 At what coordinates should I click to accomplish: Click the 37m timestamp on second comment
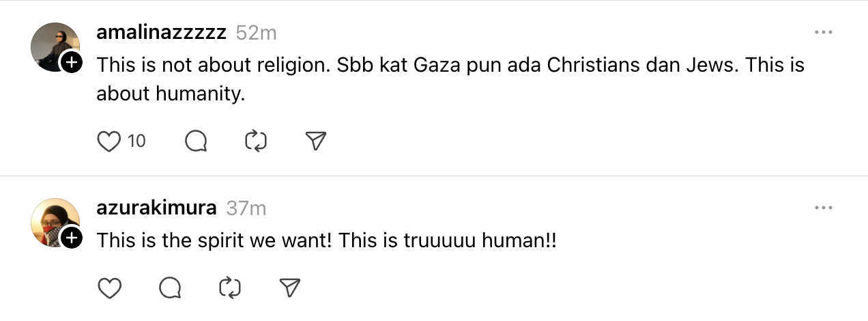click(246, 208)
